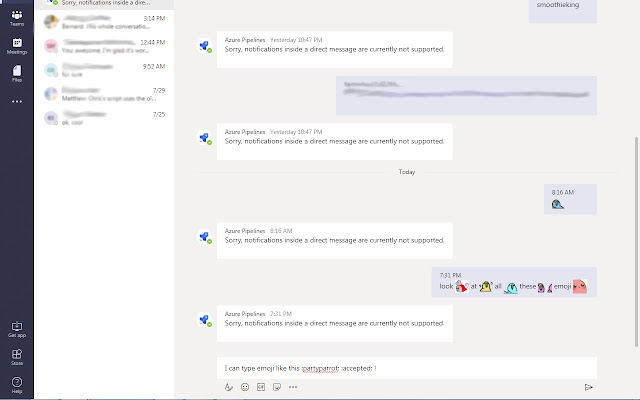Show more apps via sidebar ellipsis
Screen dimensions: 640x400
point(17,101)
